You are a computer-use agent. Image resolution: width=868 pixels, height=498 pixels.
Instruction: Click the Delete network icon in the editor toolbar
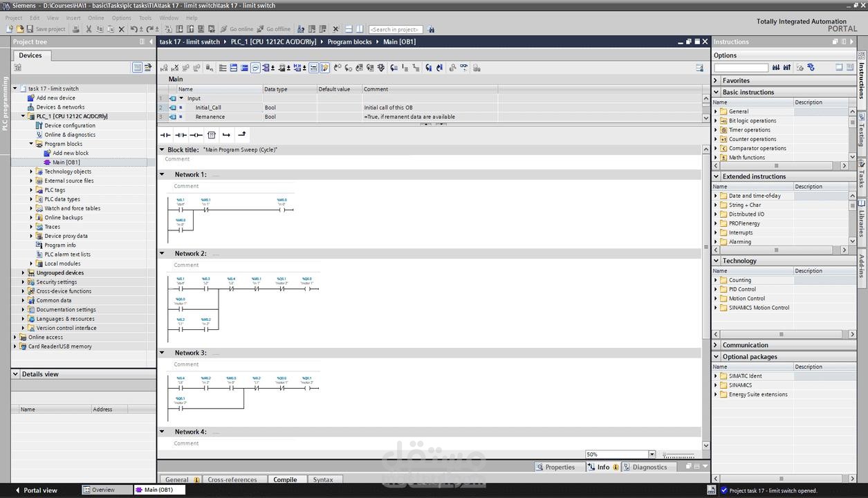tap(175, 68)
